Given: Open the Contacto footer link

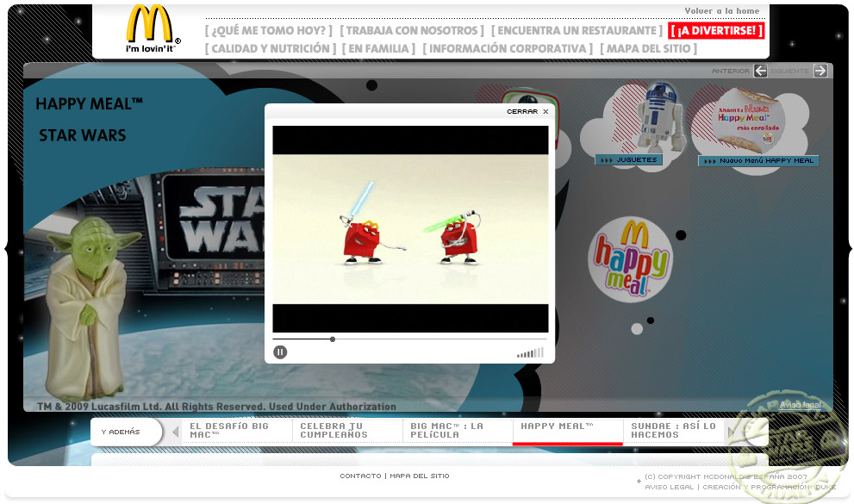Looking at the screenshot, I should 360,476.
